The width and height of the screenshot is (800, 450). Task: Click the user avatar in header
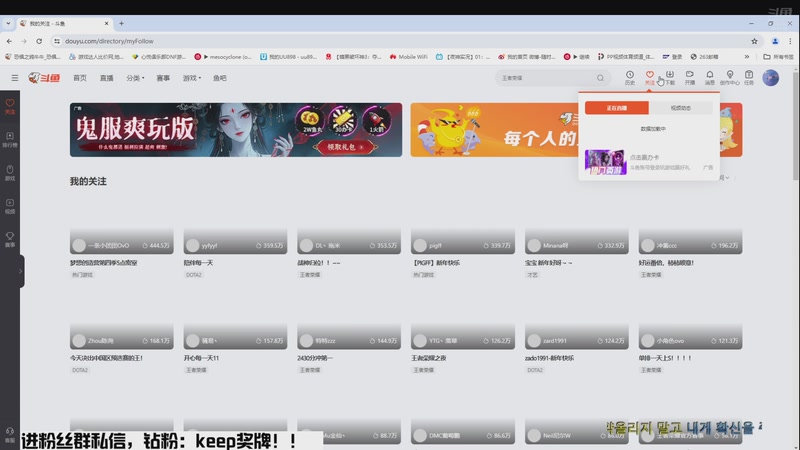tap(770, 78)
